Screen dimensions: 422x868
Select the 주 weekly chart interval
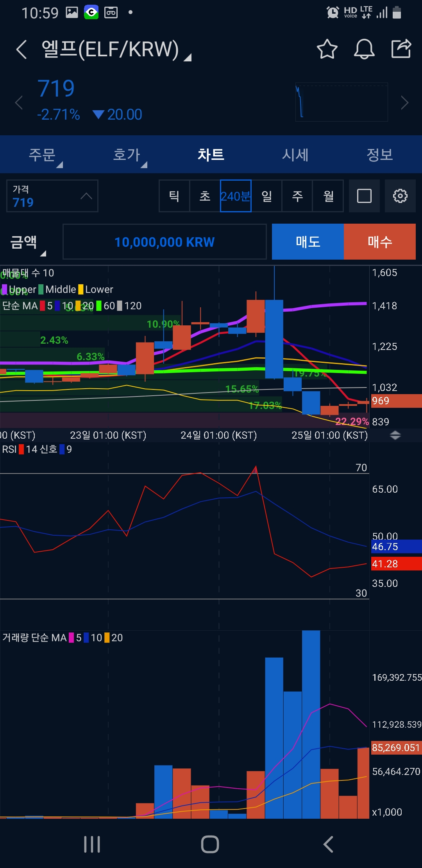click(297, 196)
